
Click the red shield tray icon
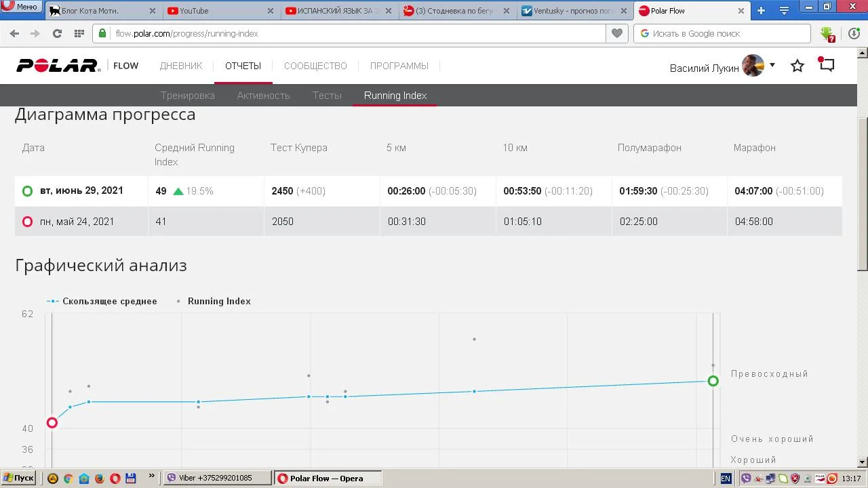coord(795,479)
